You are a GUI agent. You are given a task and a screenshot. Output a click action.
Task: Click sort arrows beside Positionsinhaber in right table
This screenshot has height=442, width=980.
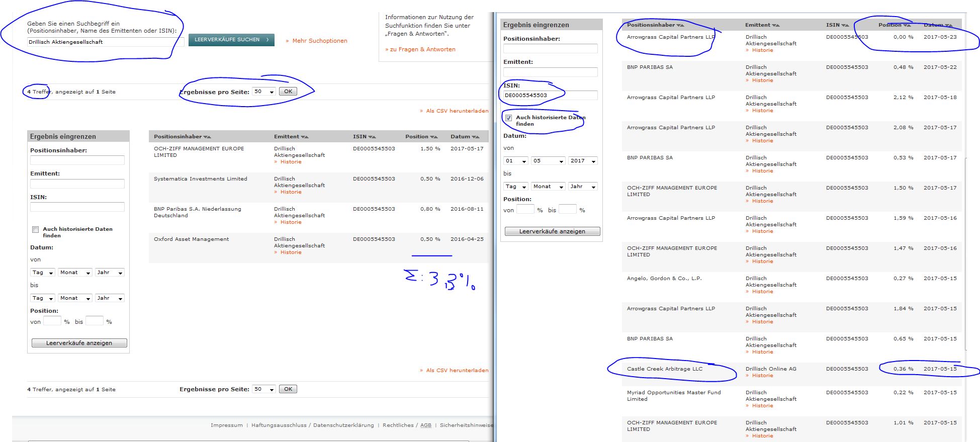pos(680,25)
